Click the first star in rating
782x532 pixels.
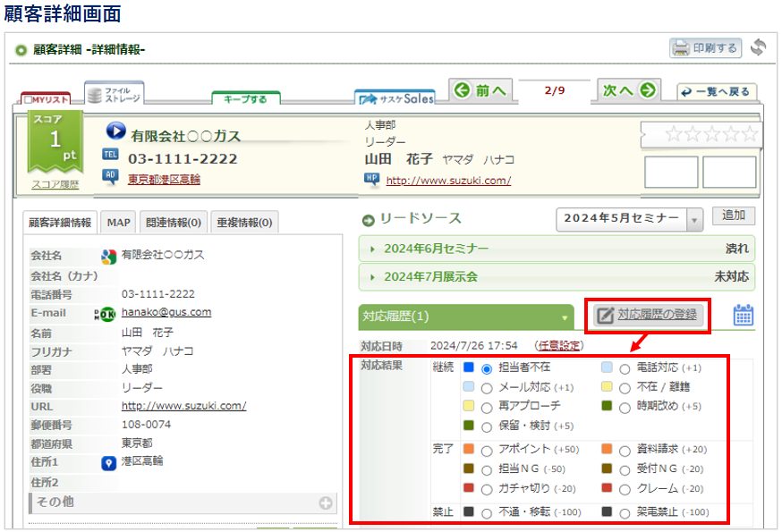(674, 134)
